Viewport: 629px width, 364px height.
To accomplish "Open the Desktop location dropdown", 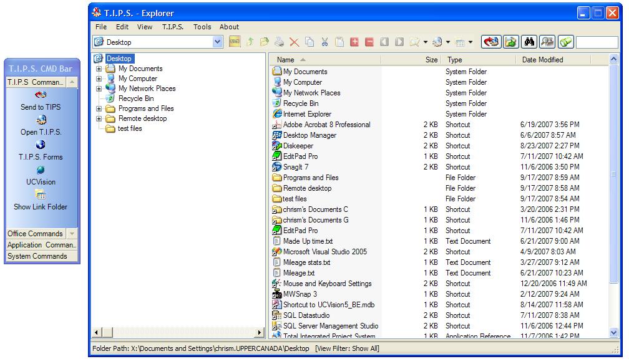I will click(218, 42).
